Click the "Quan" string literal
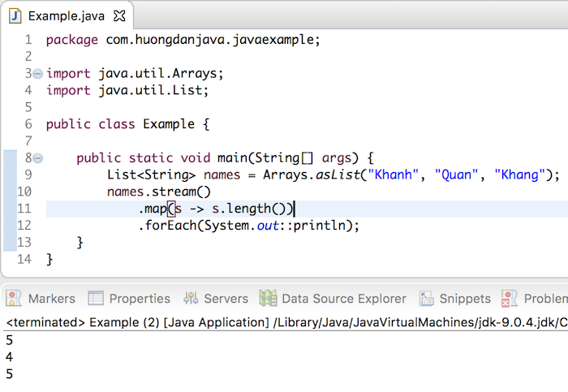The height and width of the screenshot is (392, 568). 456,175
